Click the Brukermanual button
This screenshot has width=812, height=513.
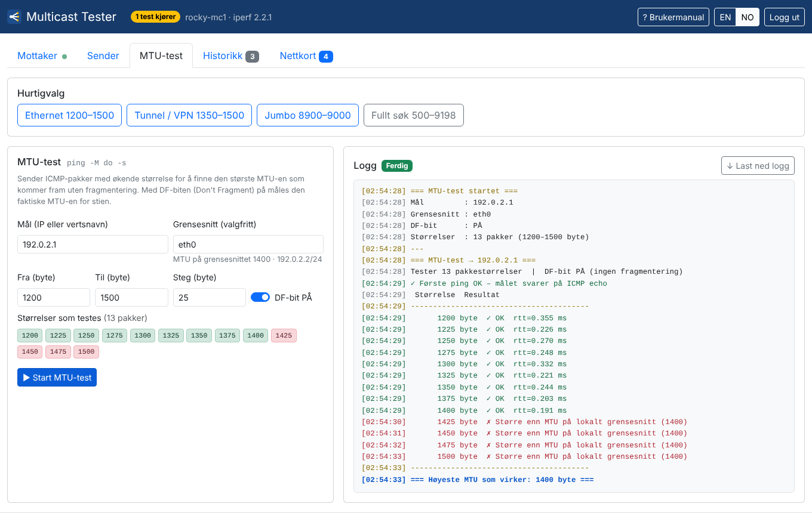[x=673, y=17]
